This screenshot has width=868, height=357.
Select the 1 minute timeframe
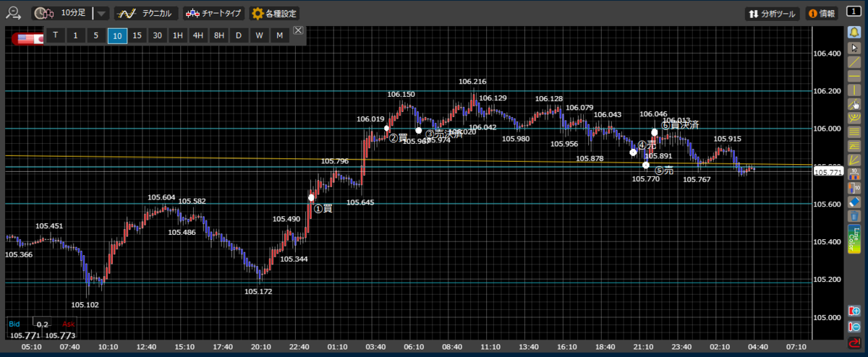coord(76,35)
